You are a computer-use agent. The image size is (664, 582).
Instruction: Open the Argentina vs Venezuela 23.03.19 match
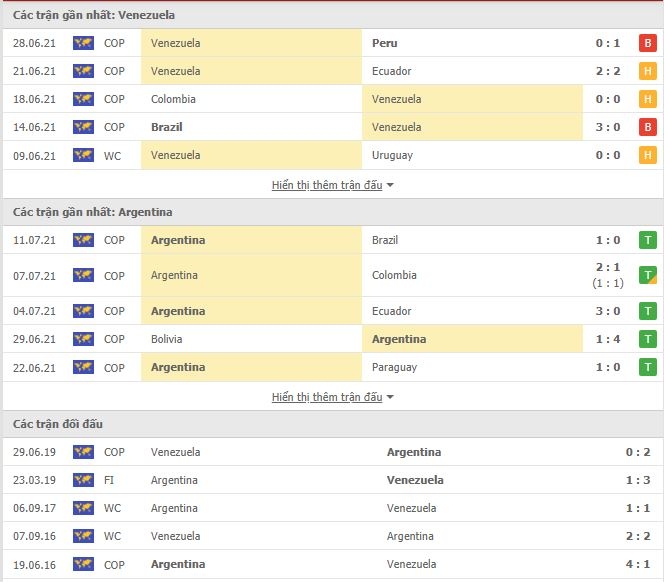[x=332, y=480]
